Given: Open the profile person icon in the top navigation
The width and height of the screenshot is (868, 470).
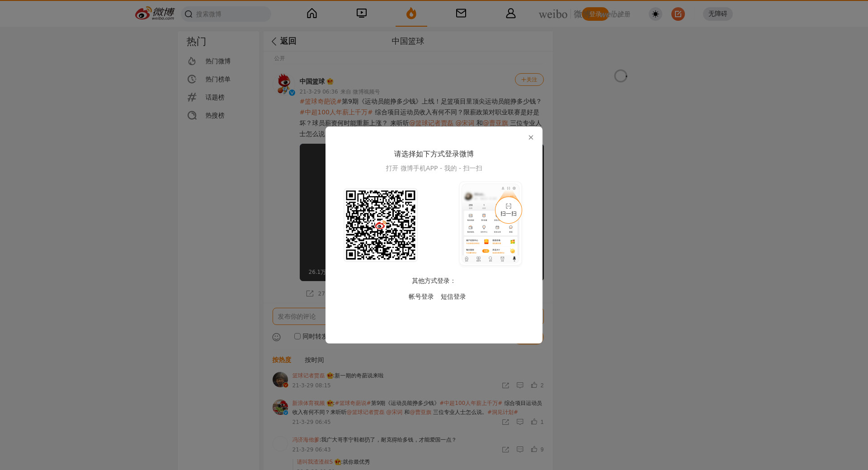Looking at the screenshot, I should pos(511,14).
